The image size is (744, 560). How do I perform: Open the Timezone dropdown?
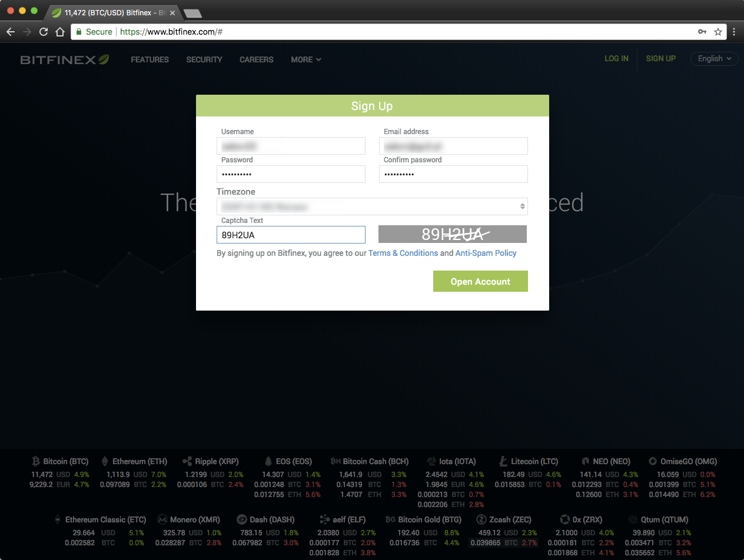click(x=372, y=206)
